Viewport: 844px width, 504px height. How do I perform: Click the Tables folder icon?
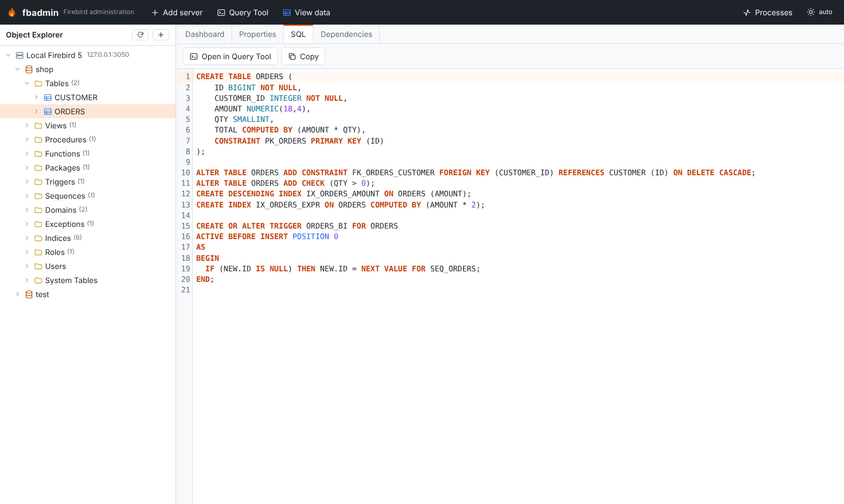(x=38, y=83)
